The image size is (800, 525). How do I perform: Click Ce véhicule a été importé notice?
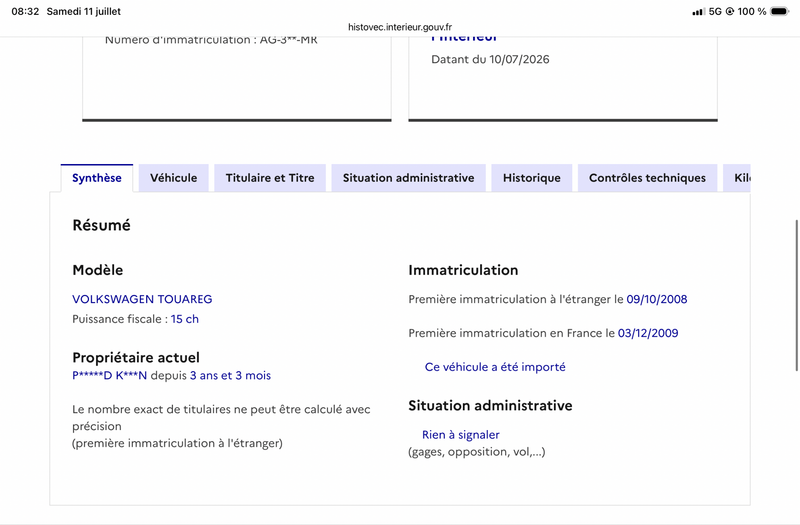(x=495, y=367)
